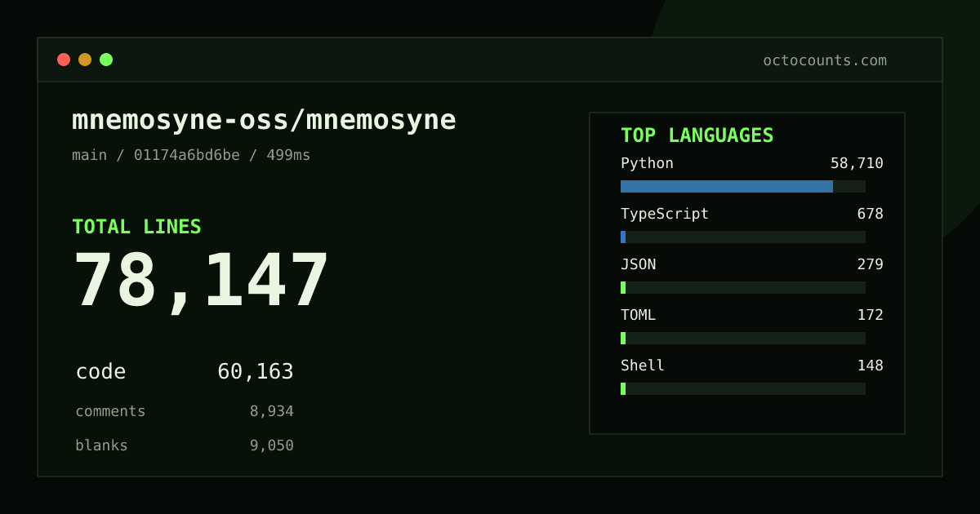980x514 pixels.
Task: Select the Python count 58,710
Action: tap(857, 163)
